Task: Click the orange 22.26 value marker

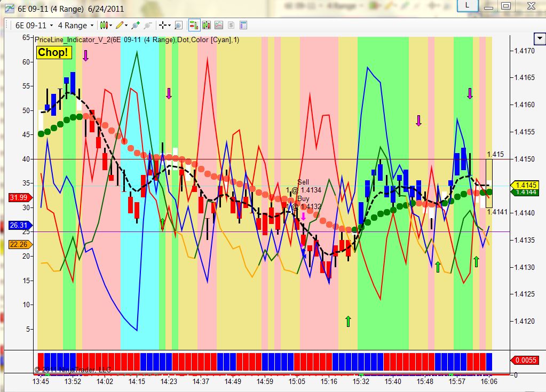Action: [20, 244]
